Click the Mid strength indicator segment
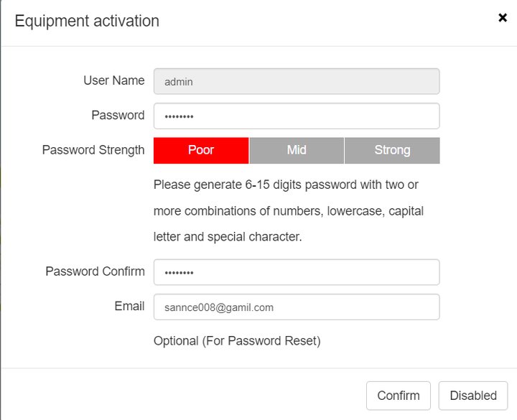Image resolution: width=517 pixels, height=420 pixels. pos(297,150)
